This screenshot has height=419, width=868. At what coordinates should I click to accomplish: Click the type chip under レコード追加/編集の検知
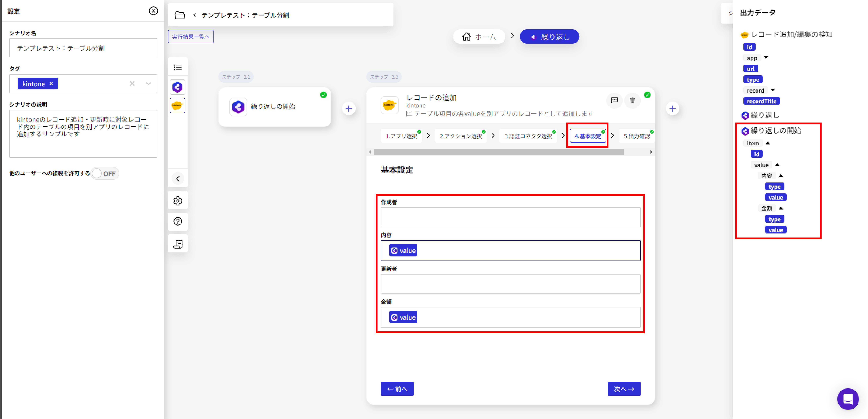click(x=753, y=80)
